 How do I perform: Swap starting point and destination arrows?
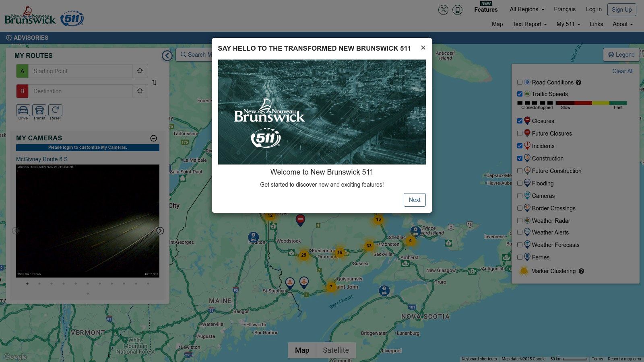coord(154,82)
